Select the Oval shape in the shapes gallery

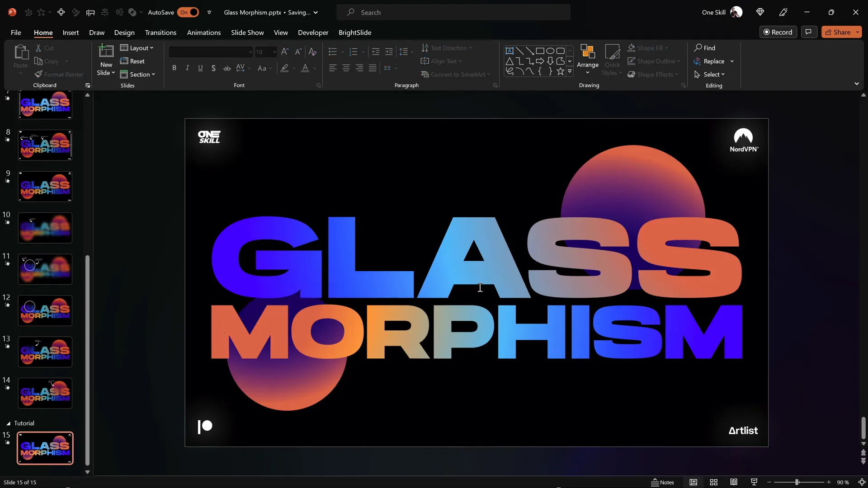coord(550,51)
